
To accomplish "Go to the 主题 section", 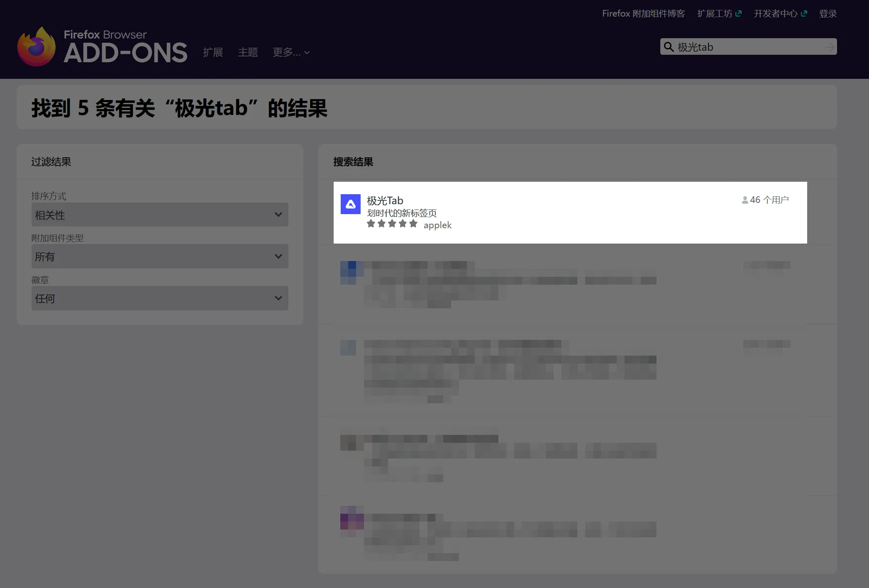I will click(248, 52).
